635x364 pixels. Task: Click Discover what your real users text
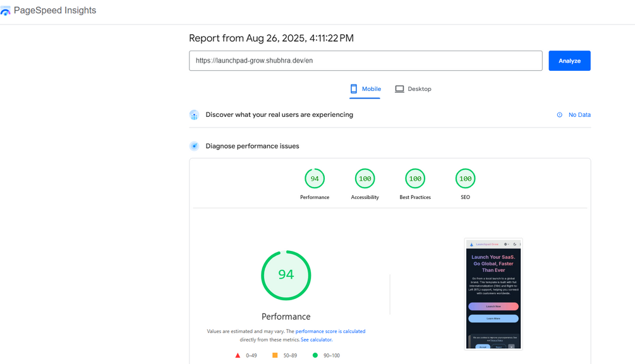point(279,114)
